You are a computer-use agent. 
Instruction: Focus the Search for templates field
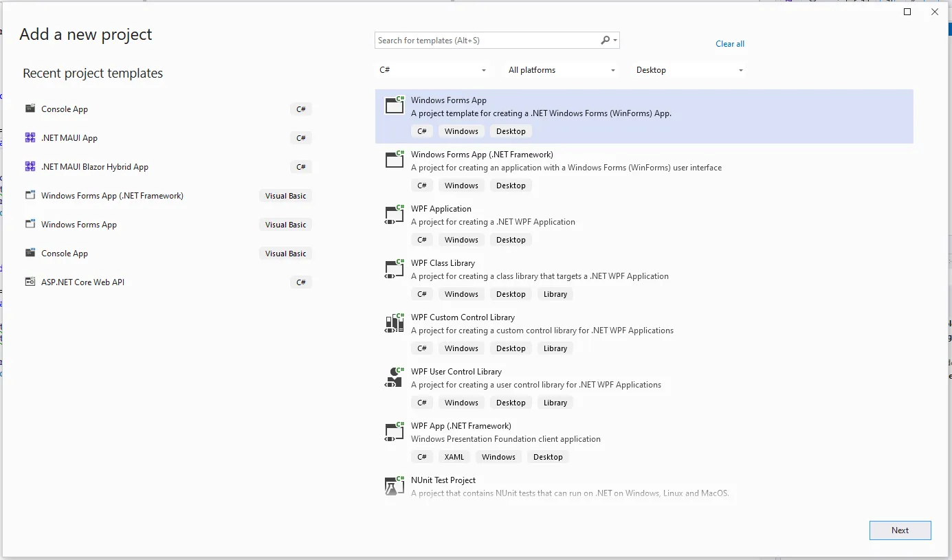[x=486, y=41]
